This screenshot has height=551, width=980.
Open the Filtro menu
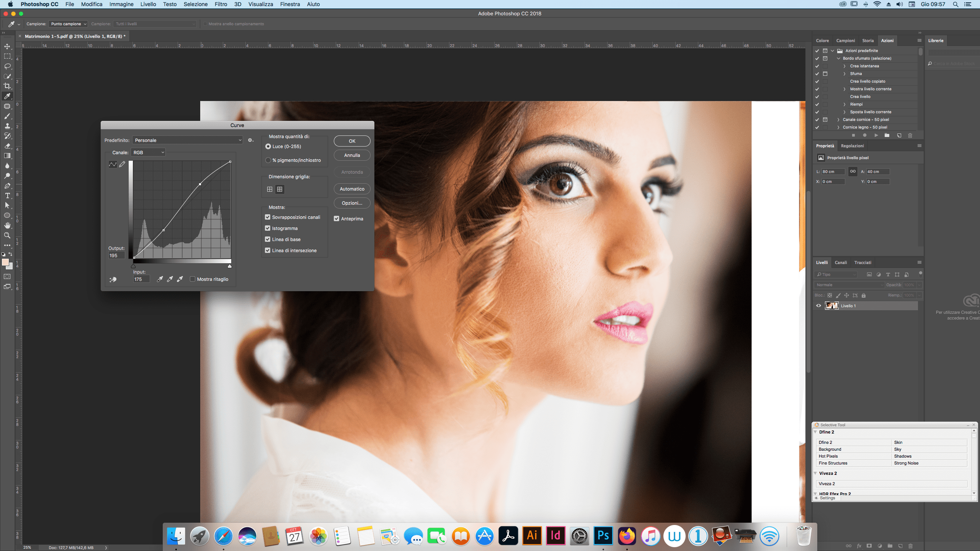tap(220, 4)
